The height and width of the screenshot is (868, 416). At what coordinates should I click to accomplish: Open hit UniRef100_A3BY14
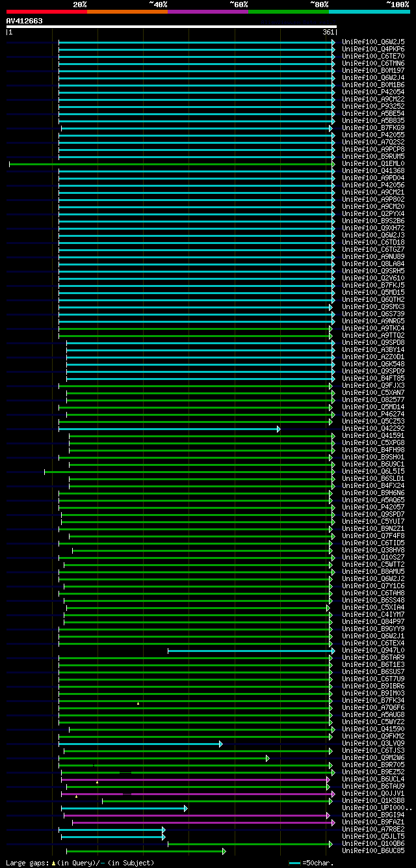click(374, 350)
